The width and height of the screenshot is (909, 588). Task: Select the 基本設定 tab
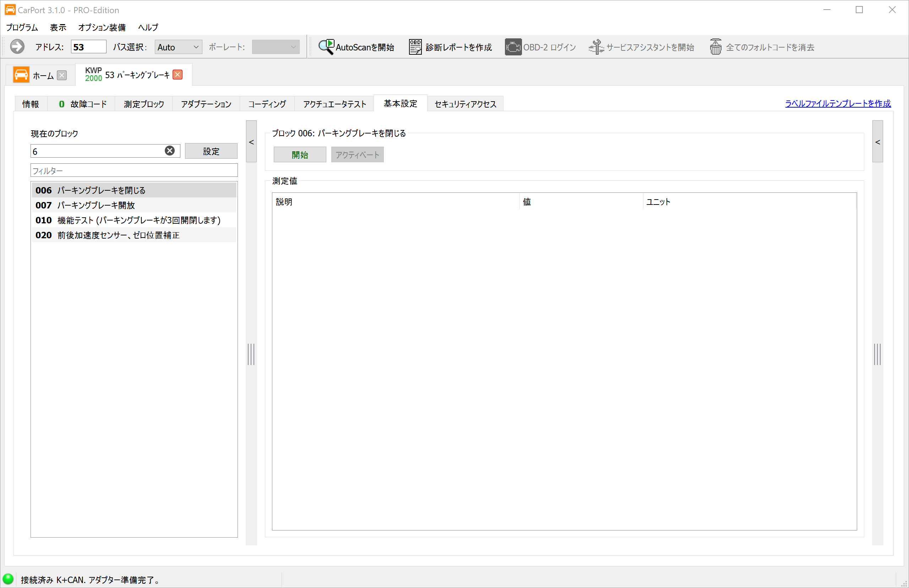pyautogui.click(x=401, y=103)
